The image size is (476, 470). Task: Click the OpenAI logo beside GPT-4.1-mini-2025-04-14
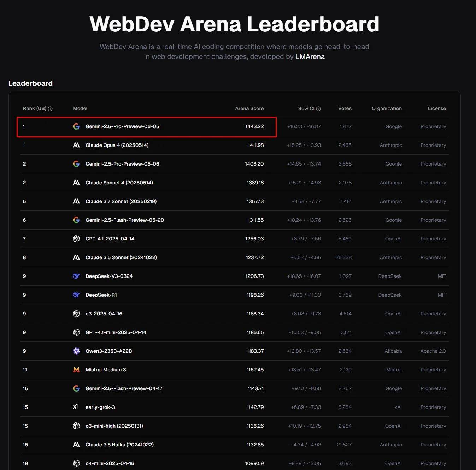76,332
